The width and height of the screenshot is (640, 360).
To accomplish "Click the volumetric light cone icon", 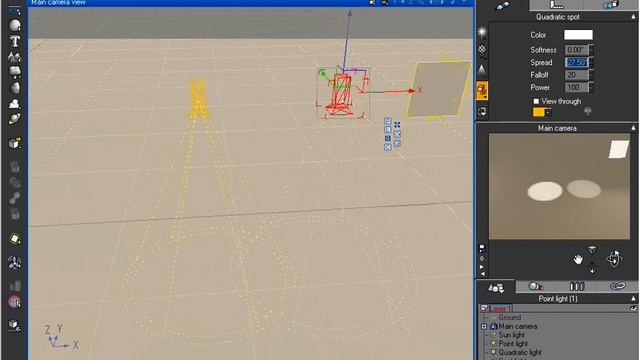I will coord(482,70).
